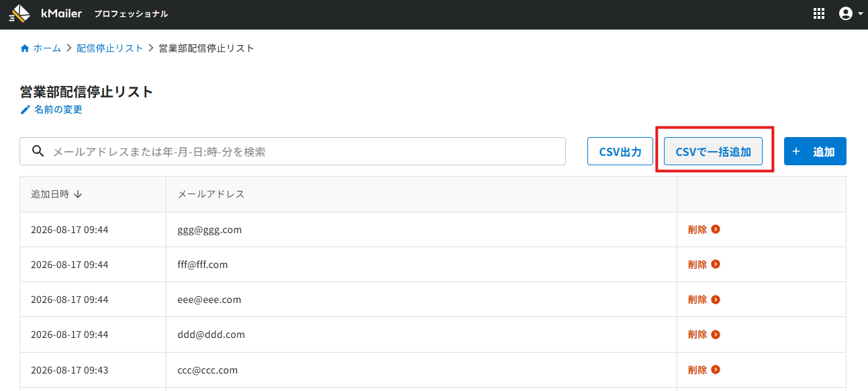Click delete arrow icon for ggg@ggg.com
868x391 pixels.
716,229
